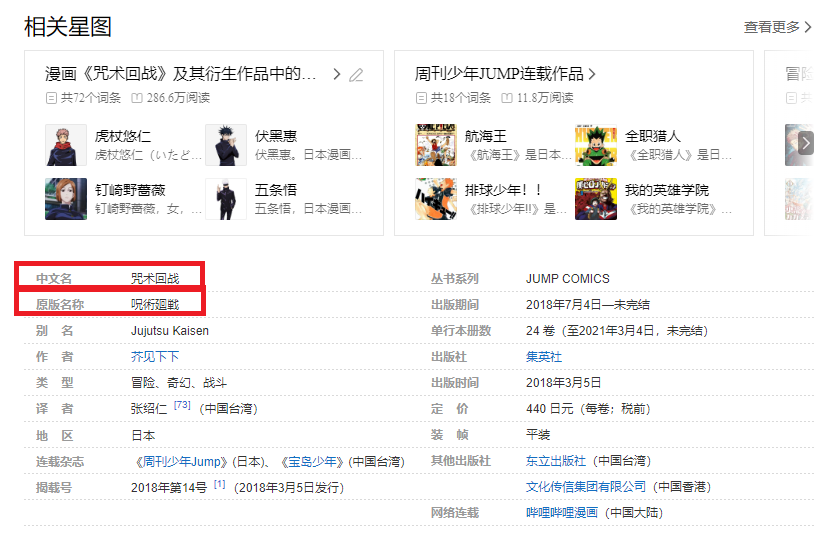Open 钉崎野蔷薇 character thumbnail

tap(66, 198)
